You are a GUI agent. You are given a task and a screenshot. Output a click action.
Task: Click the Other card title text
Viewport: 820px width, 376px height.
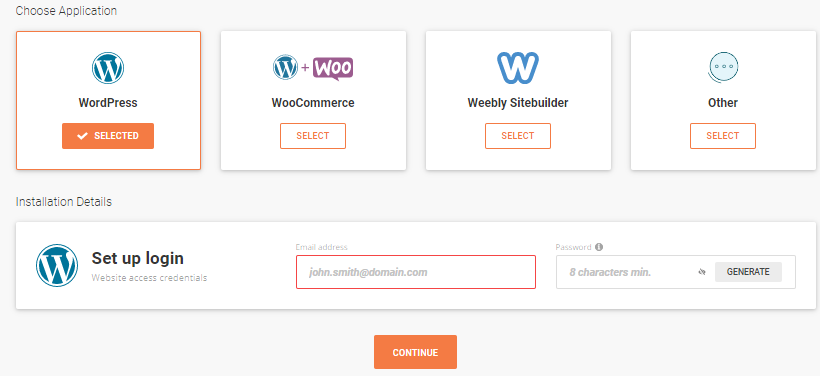[723, 103]
